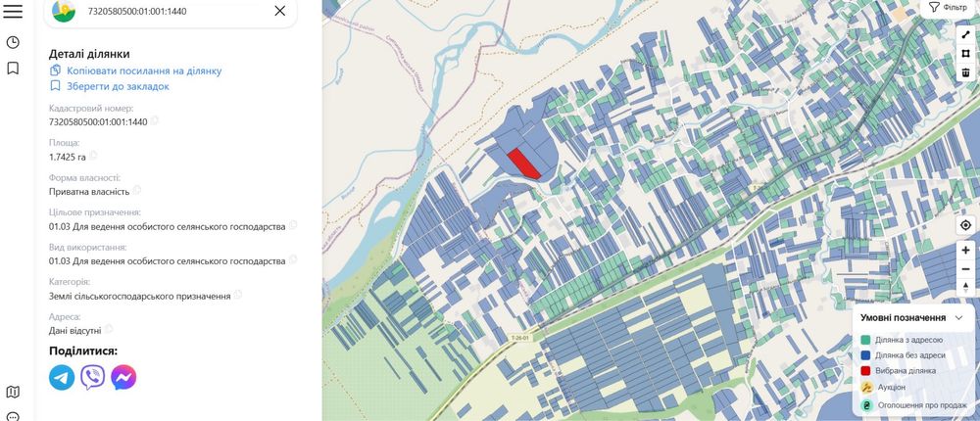Viewport: 980px width, 421px height.
Task: Click the search field with 7320580500:01:001:1440
Action: click(x=171, y=11)
